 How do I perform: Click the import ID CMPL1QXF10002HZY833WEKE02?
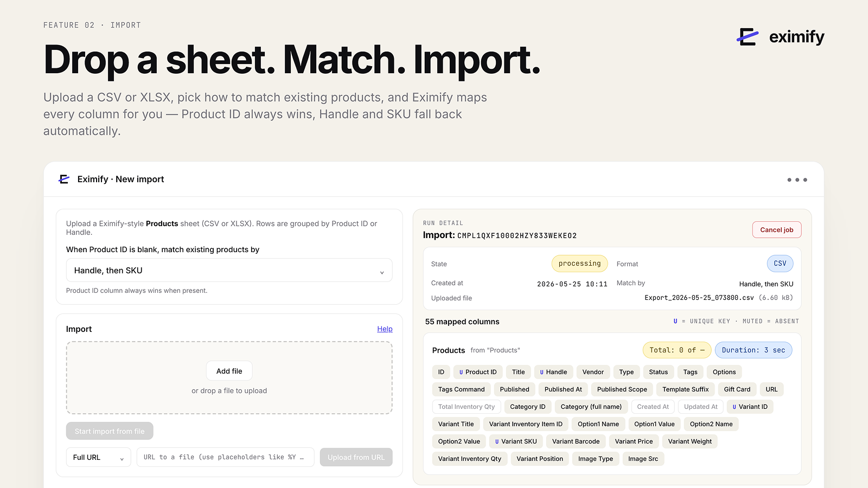pos(517,236)
